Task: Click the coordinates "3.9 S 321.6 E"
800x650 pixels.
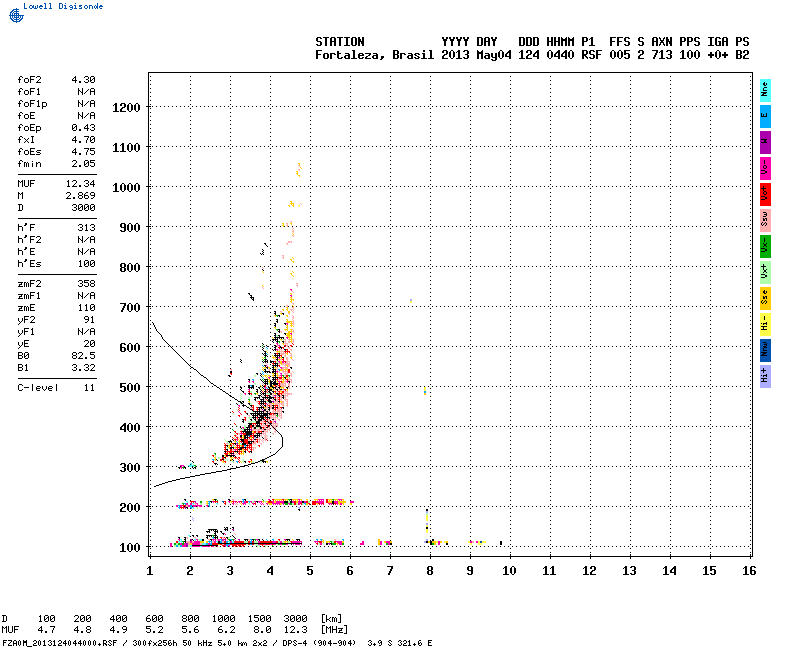Action: (399, 643)
